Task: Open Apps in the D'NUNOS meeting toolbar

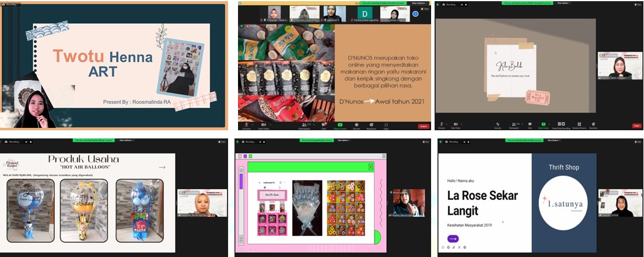Action: [387, 125]
